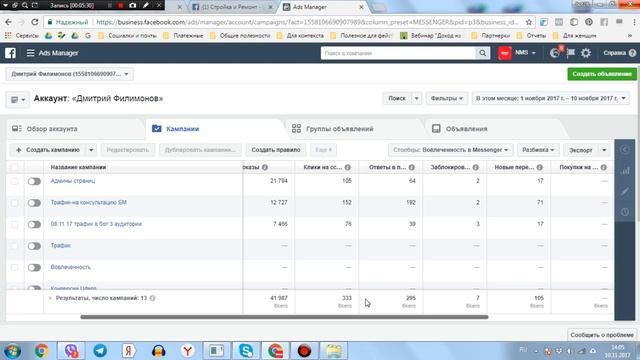640x360 pixels.
Task: Click info icon next to Новые пере...
Action: coord(540,167)
